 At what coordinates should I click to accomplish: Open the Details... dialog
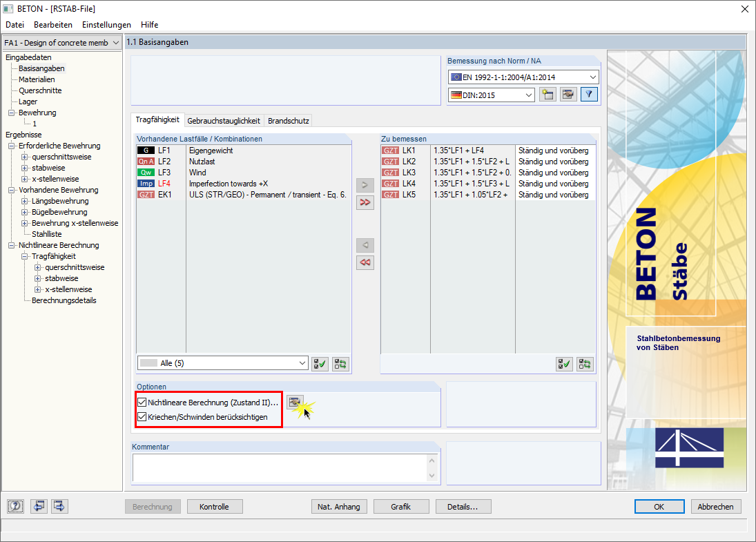(x=463, y=507)
